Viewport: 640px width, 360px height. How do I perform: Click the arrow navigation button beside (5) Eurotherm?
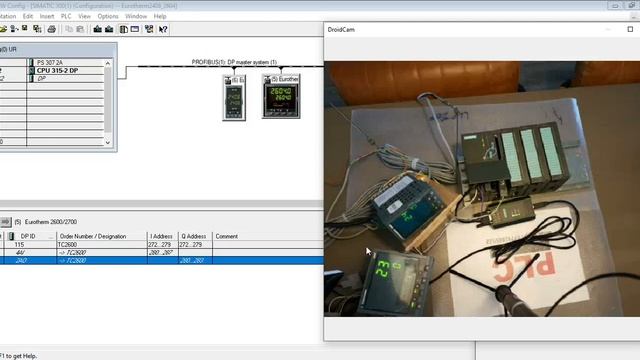point(5,222)
